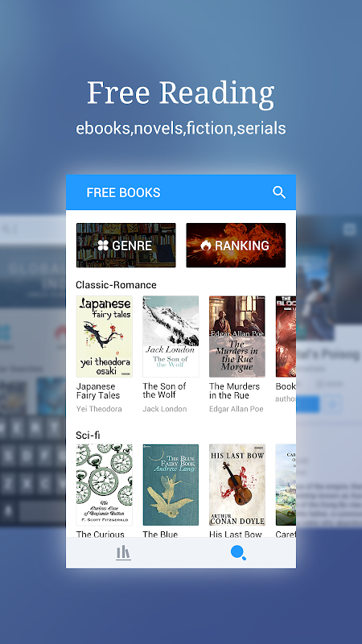Tap the Japanese Fairy Tales title text
Image resolution: width=362 pixels, height=644 pixels.
point(98,391)
